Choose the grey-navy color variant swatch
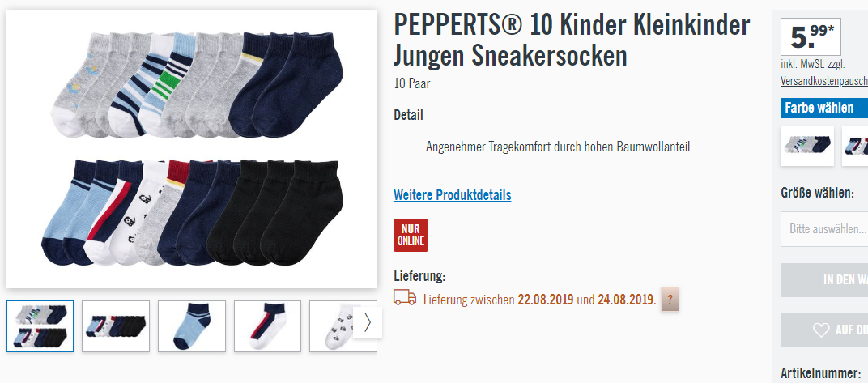 (807, 146)
